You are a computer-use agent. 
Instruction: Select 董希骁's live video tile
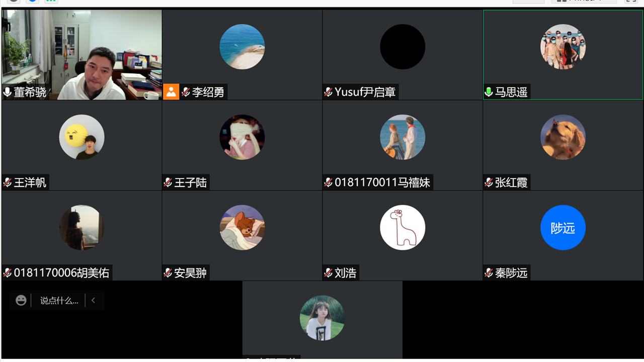82,55
